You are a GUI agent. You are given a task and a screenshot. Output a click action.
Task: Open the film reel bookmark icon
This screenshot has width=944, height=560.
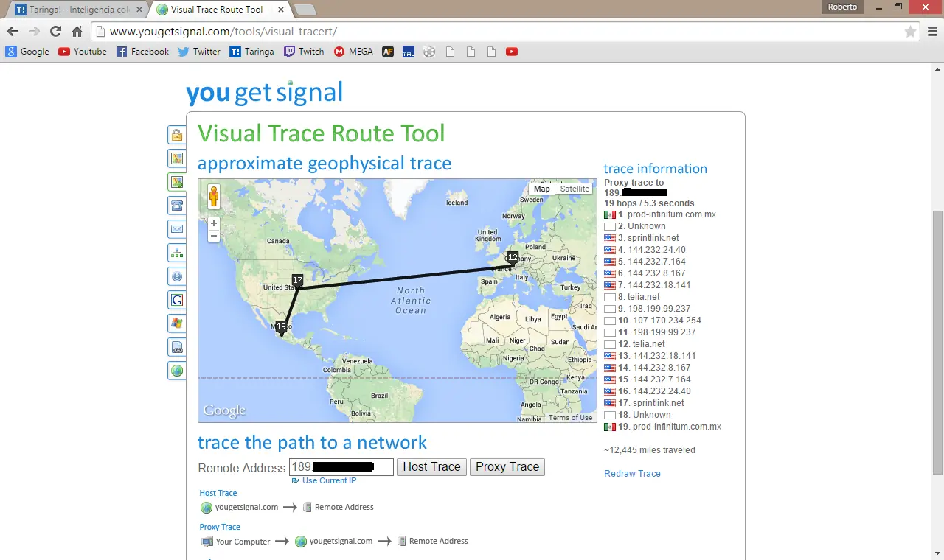click(x=429, y=52)
